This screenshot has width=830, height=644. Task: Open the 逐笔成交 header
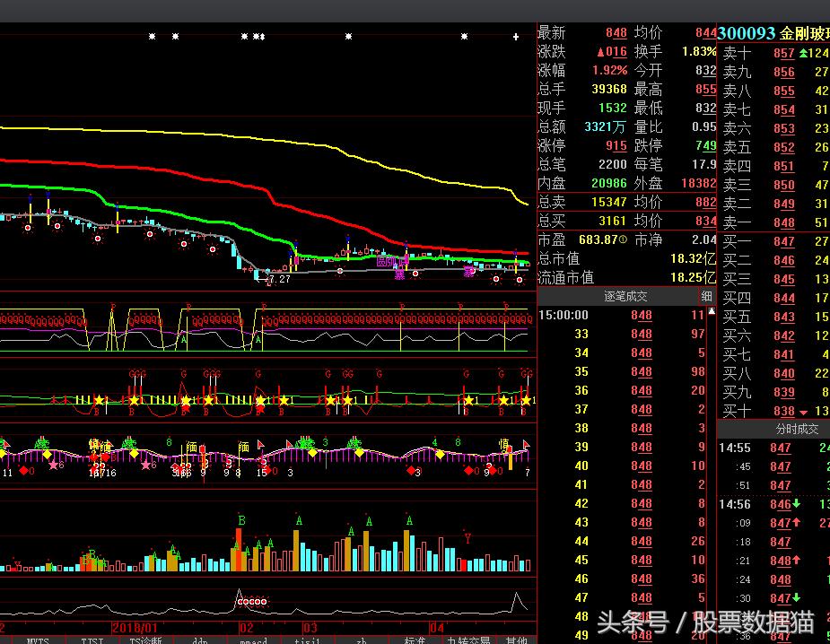[x=625, y=296]
